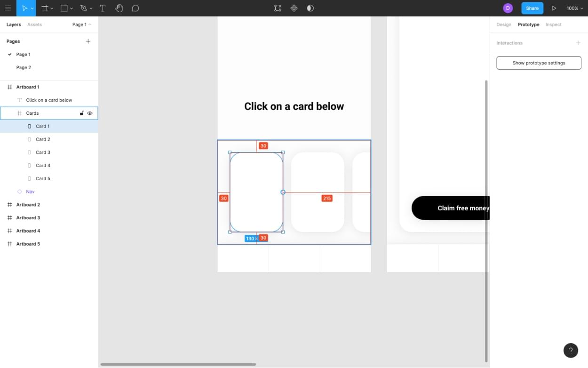This screenshot has width=588, height=368.
Task: Click the vertical canvas scrollbar
Action: pyautogui.click(x=486, y=221)
